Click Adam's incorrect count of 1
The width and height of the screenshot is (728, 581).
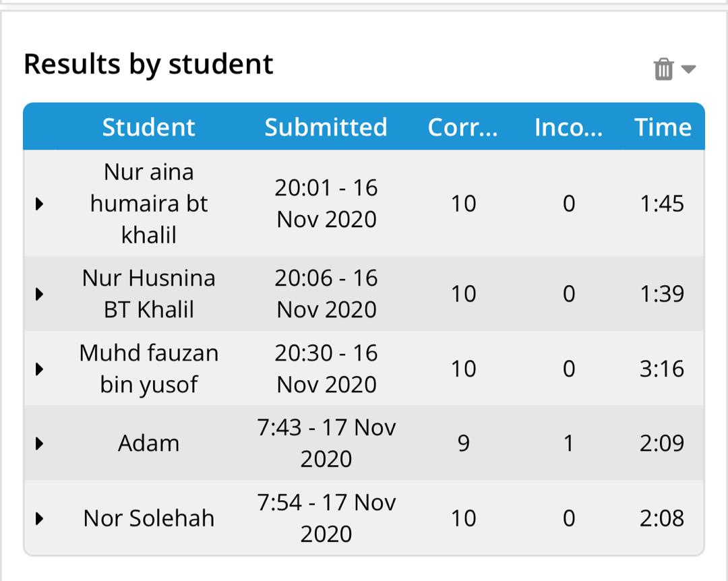pos(568,444)
